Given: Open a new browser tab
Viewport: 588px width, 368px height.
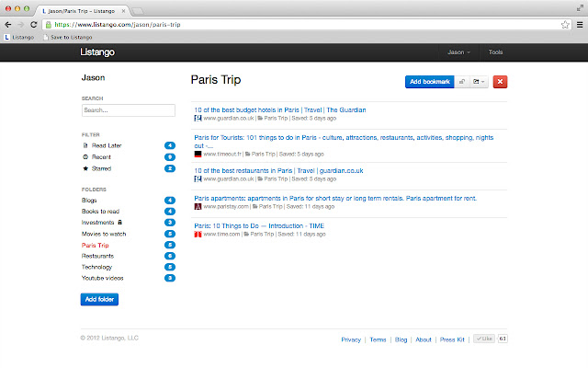Looking at the screenshot, I should (138, 11).
